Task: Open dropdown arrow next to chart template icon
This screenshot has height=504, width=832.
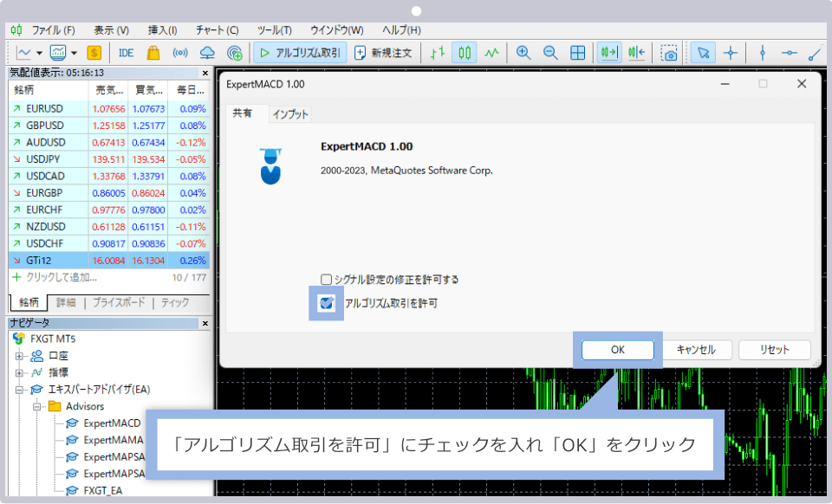Action: point(74,53)
